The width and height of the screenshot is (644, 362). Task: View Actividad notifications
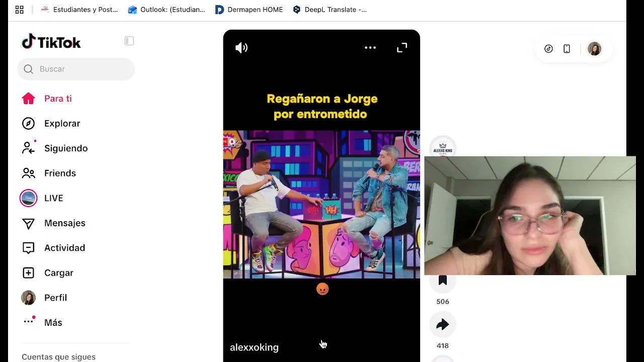(x=53, y=248)
